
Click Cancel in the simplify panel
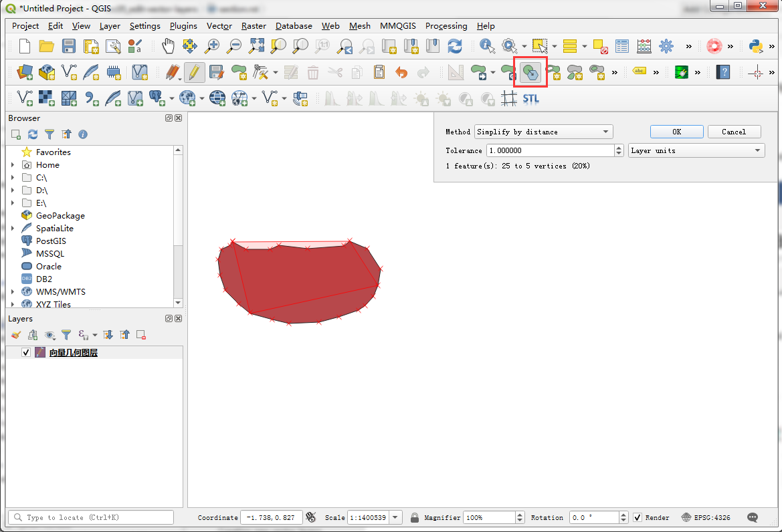click(x=734, y=132)
